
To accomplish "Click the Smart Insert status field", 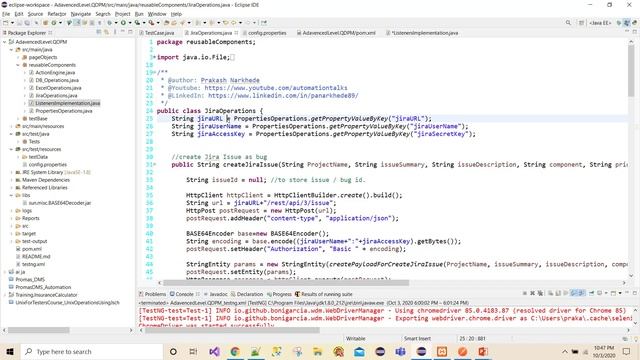I will (417, 339).
